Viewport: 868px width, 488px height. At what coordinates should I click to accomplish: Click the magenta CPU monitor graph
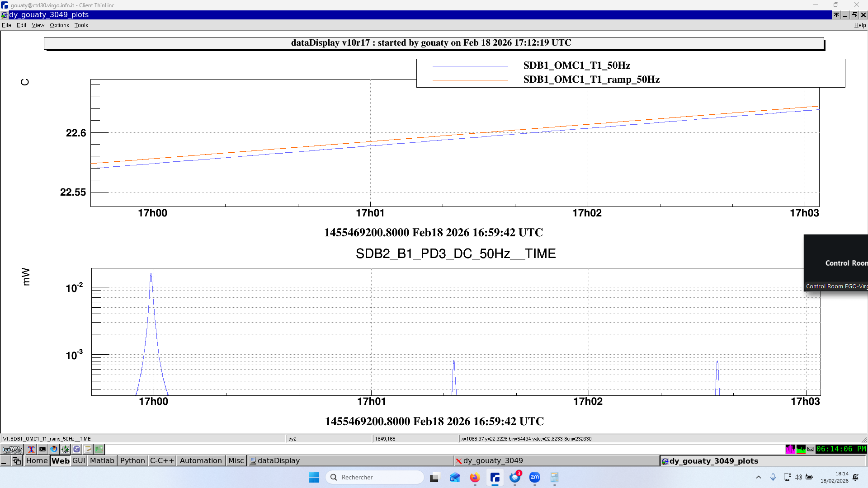coord(790,449)
